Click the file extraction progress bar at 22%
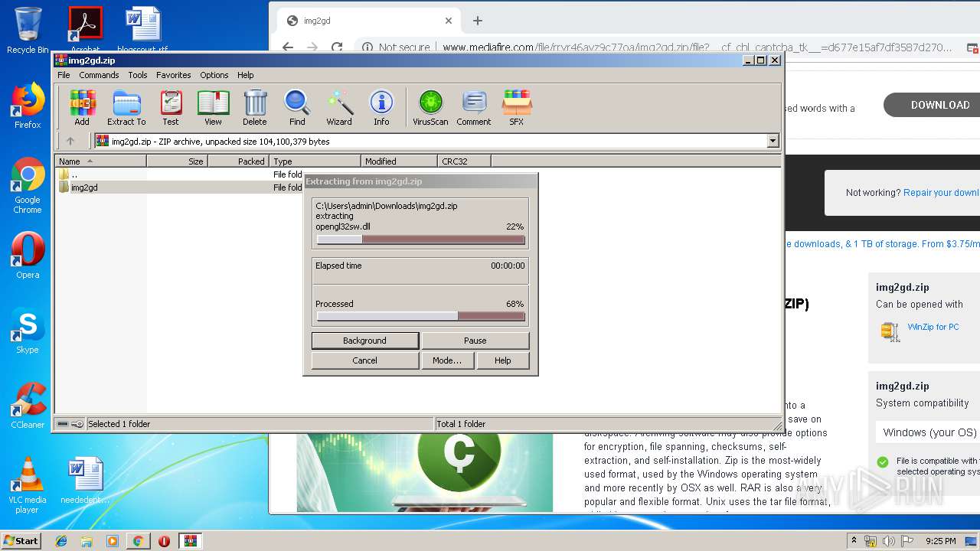 [420, 240]
